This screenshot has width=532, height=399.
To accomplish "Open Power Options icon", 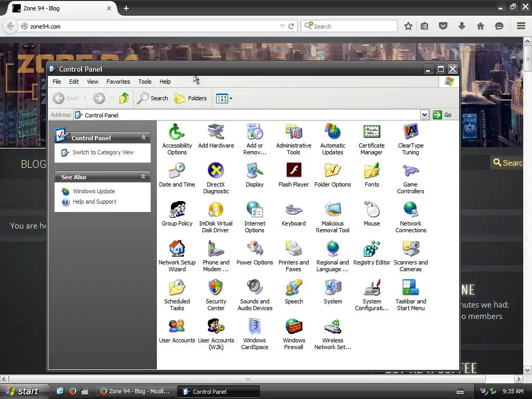I will point(255,253).
